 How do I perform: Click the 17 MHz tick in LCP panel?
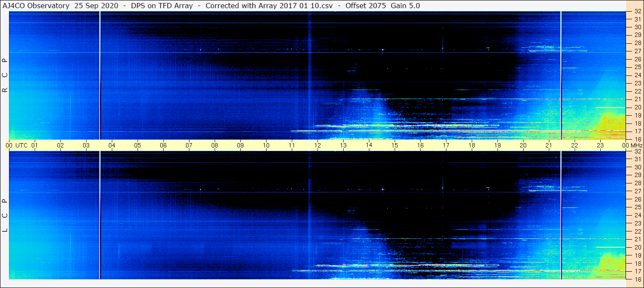[637, 271]
